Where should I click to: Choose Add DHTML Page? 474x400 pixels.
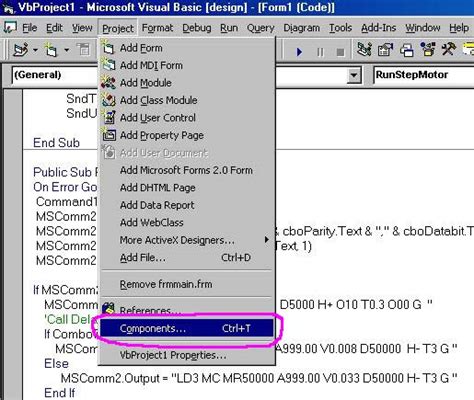point(186,188)
